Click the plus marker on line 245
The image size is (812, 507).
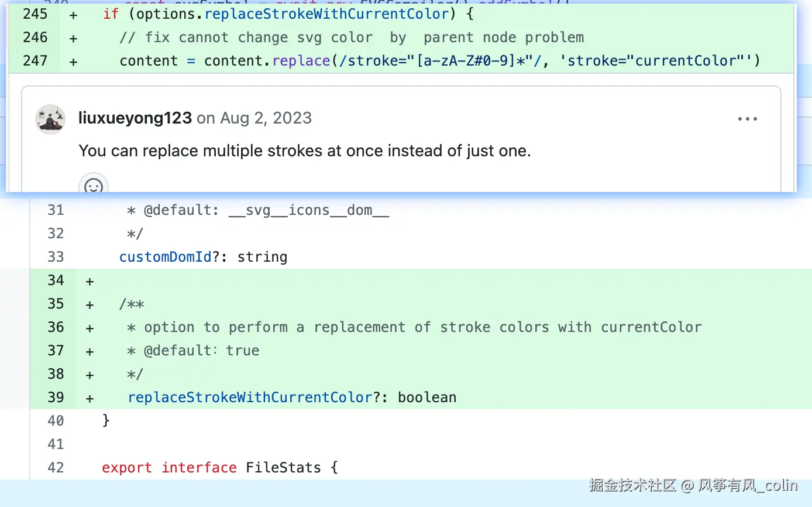tap(73, 15)
